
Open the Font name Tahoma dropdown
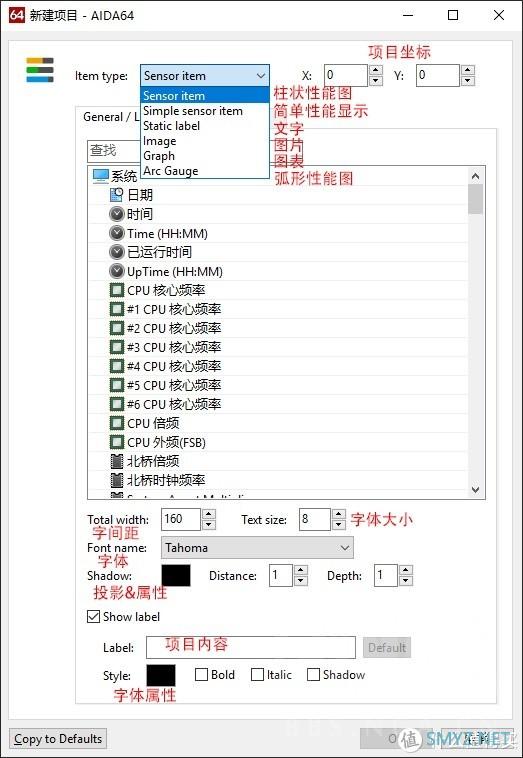tap(257, 548)
